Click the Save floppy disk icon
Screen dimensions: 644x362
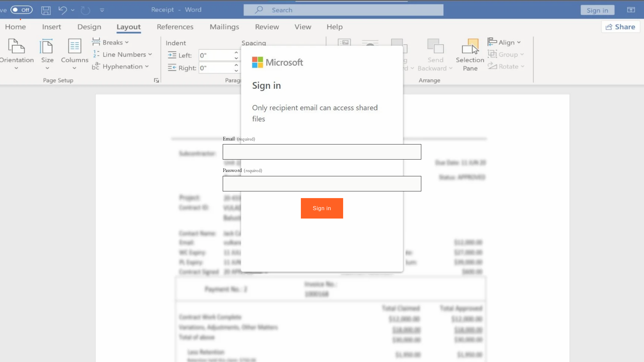(46, 10)
